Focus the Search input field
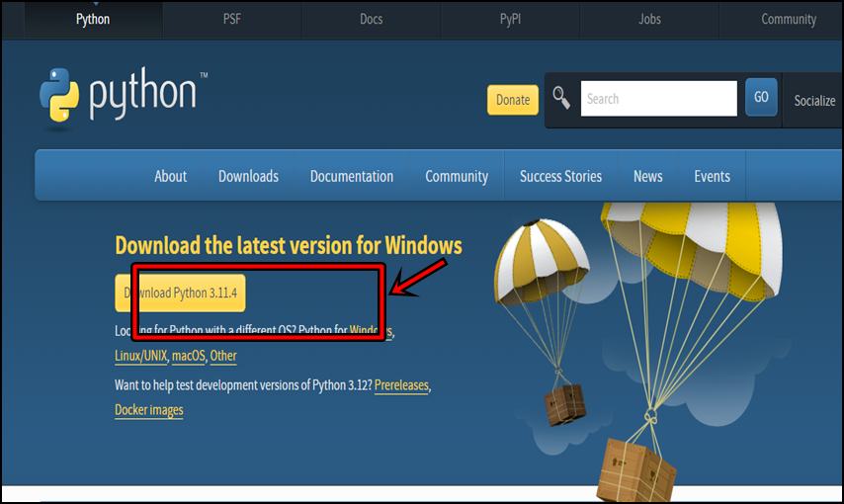The image size is (844, 504). 659,99
